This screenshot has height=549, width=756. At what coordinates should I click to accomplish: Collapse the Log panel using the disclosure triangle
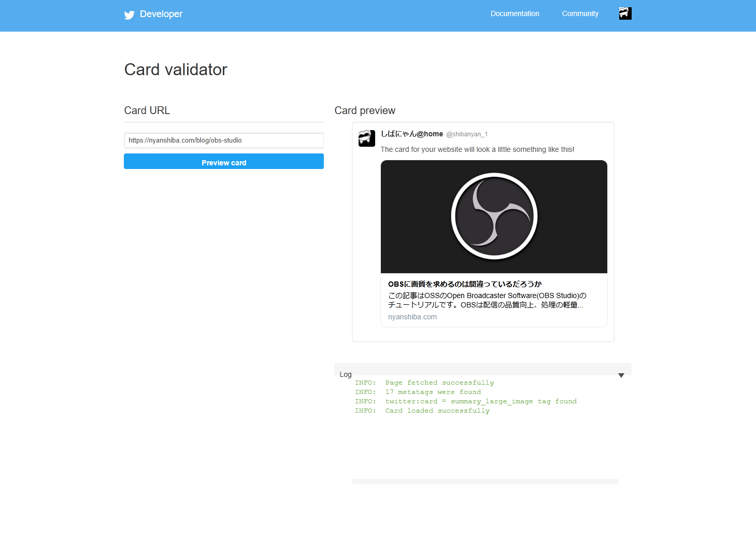[x=621, y=375]
